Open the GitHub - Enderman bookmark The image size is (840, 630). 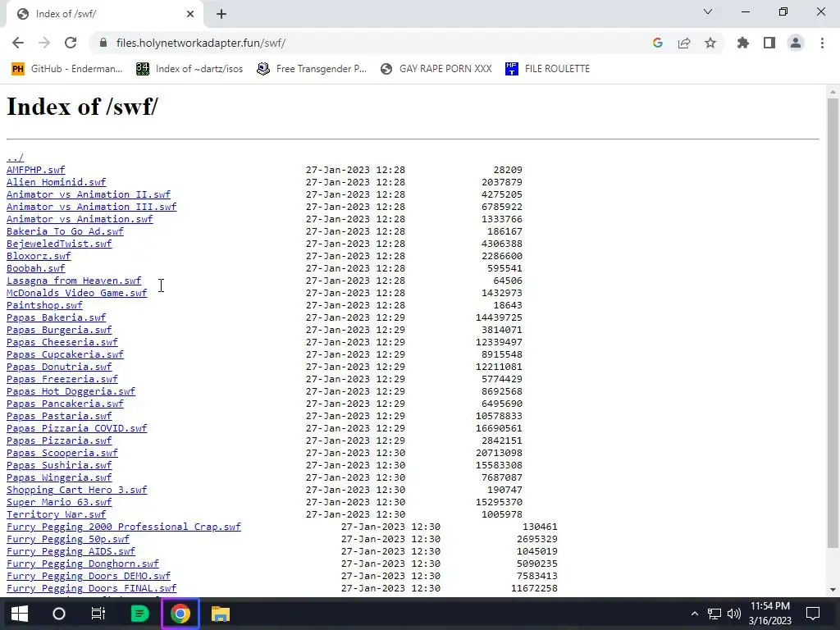[x=67, y=69]
